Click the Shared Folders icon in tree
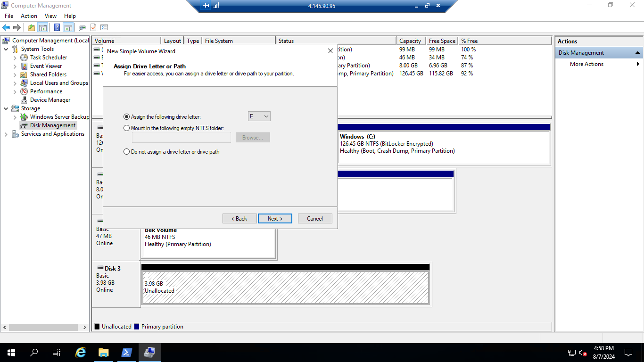 click(x=24, y=74)
